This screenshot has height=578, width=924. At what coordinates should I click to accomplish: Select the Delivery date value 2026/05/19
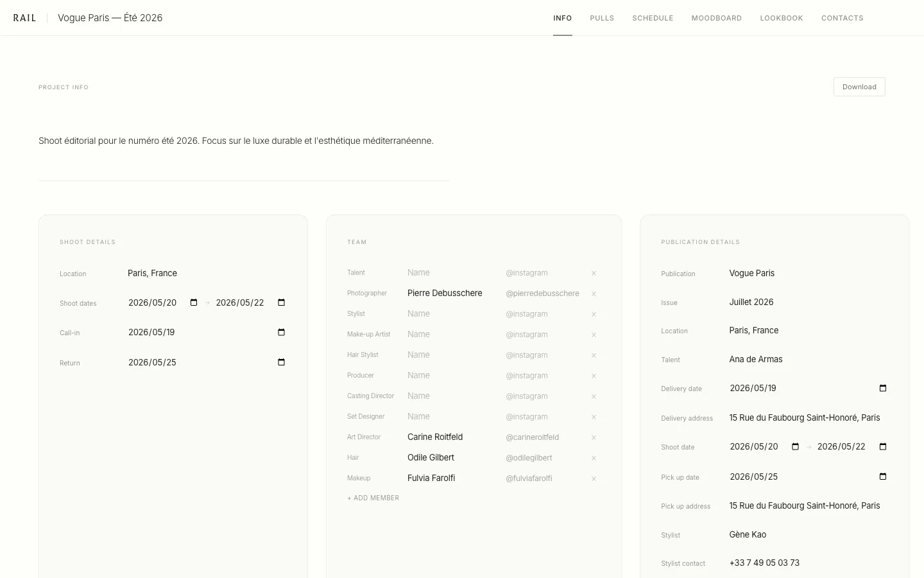click(753, 388)
